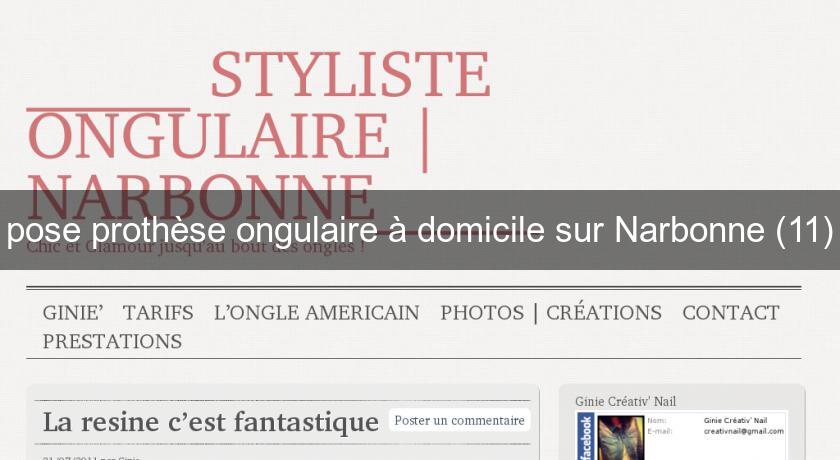This screenshot has height=460, width=840.
Task: Click Poster un commentaire button
Action: click(459, 420)
